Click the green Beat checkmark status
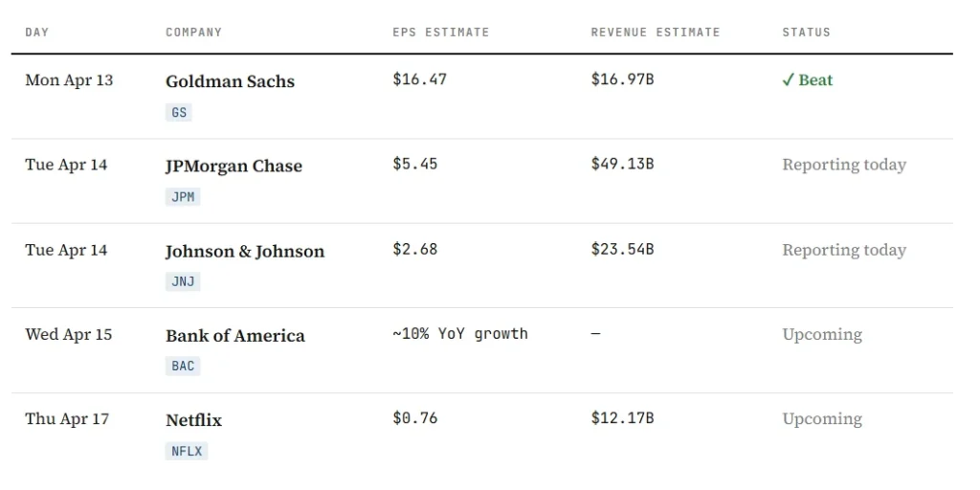The width and height of the screenshot is (980, 490). (x=807, y=80)
